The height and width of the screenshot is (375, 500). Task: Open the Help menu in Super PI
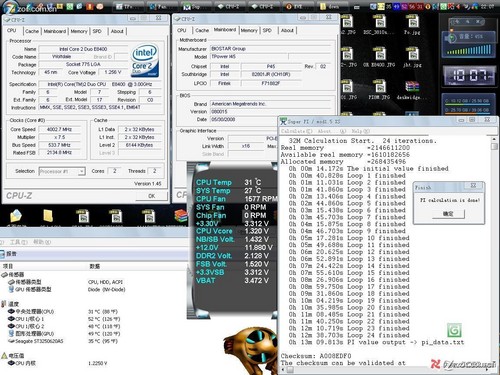coord(360,131)
